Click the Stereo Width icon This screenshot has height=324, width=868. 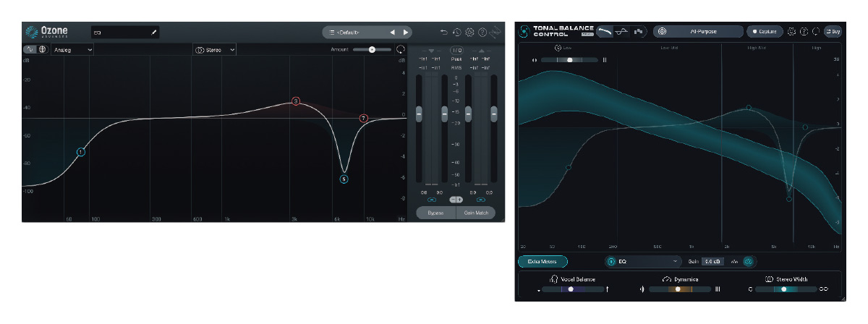[770, 279]
